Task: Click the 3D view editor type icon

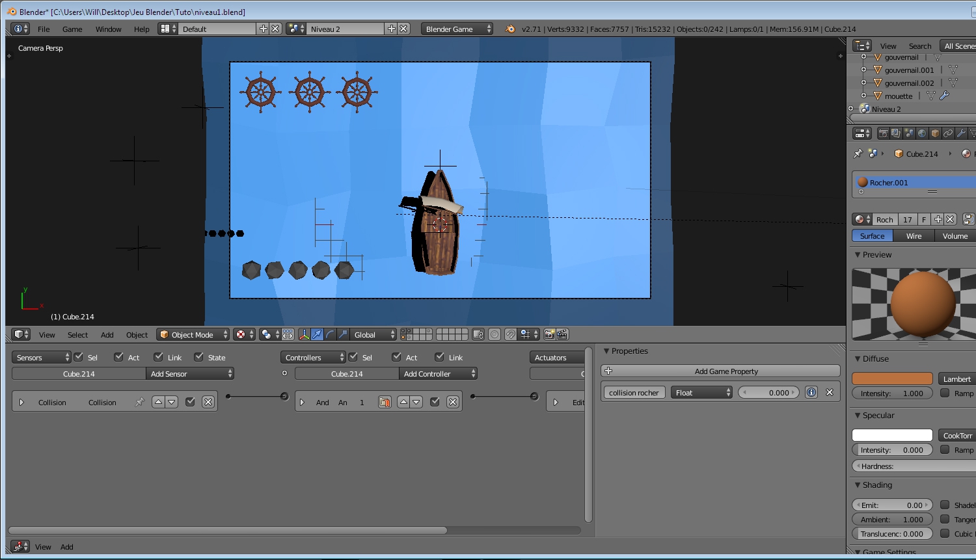Action: pos(21,334)
